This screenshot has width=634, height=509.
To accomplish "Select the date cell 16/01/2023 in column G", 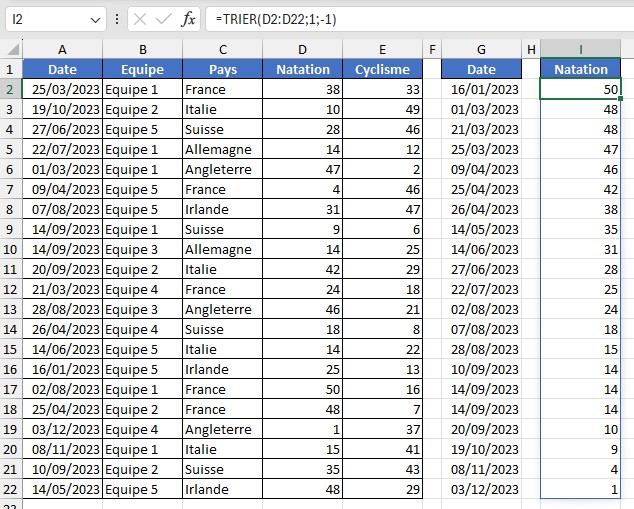I will (x=481, y=89).
